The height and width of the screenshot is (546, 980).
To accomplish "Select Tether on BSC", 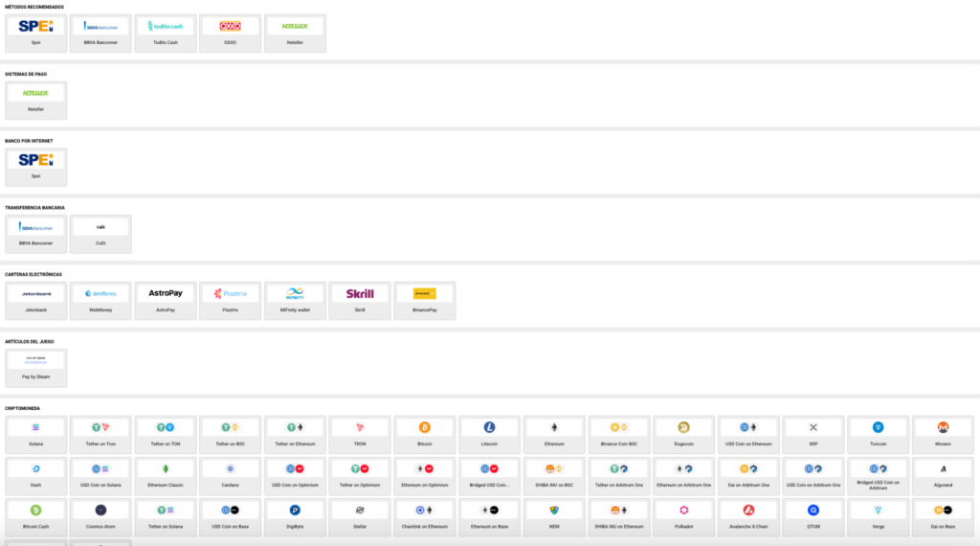I will (x=230, y=435).
